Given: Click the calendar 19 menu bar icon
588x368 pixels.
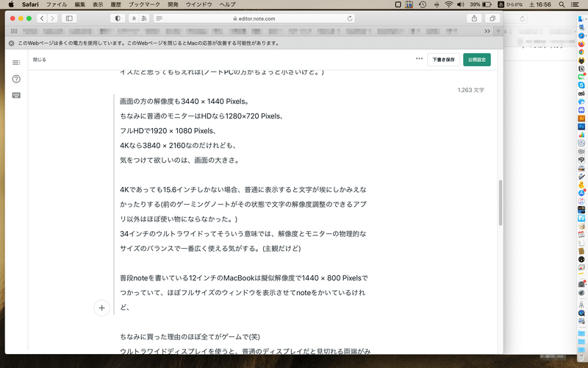Looking at the screenshot, I should pyautogui.click(x=409, y=4).
